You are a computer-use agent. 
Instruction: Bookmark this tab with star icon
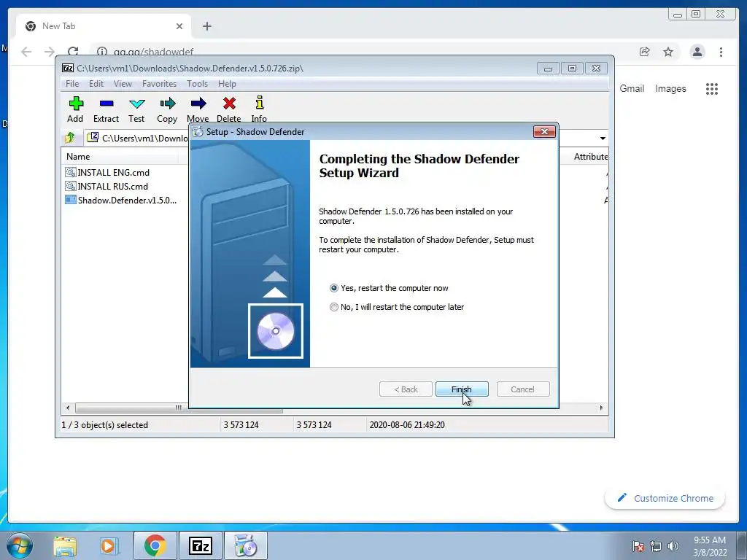[x=668, y=52]
